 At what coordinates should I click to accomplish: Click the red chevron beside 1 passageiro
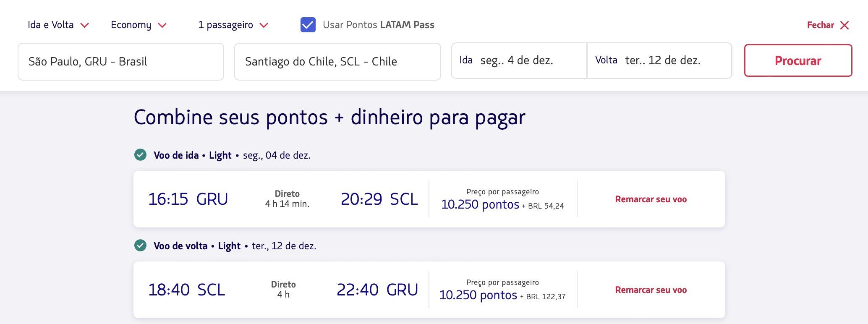coord(264,25)
